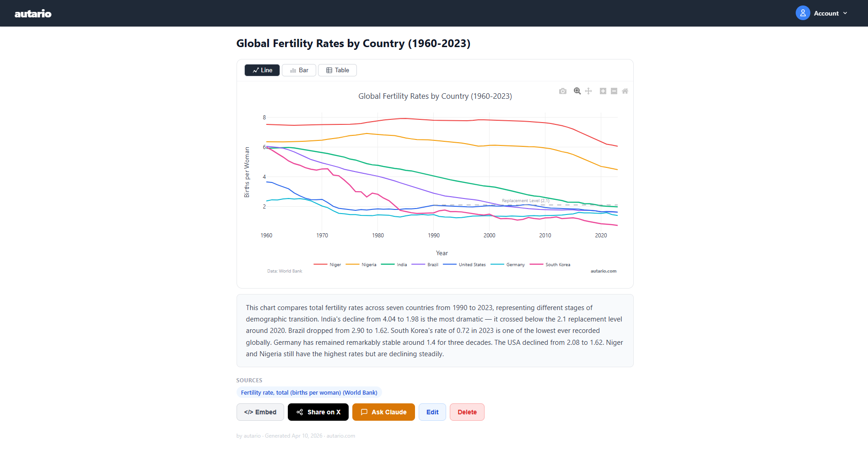Viewport: 868px width, 450px height.
Task: Switch to the Table view
Action: [338, 70]
